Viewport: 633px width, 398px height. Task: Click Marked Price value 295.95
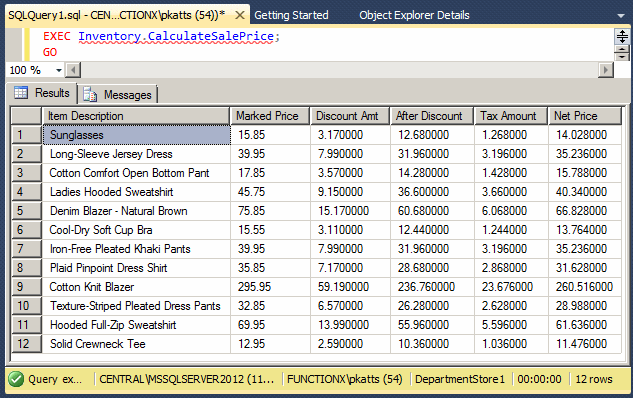point(270,287)
